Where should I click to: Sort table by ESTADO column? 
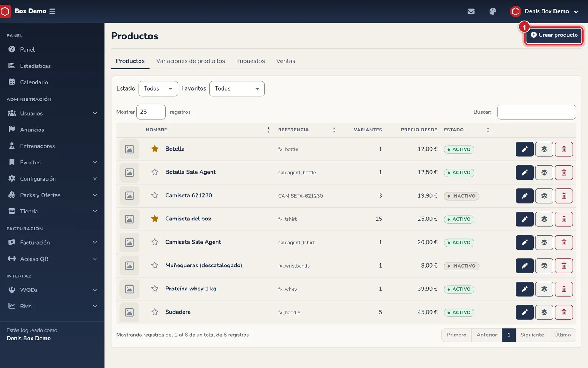467,130
